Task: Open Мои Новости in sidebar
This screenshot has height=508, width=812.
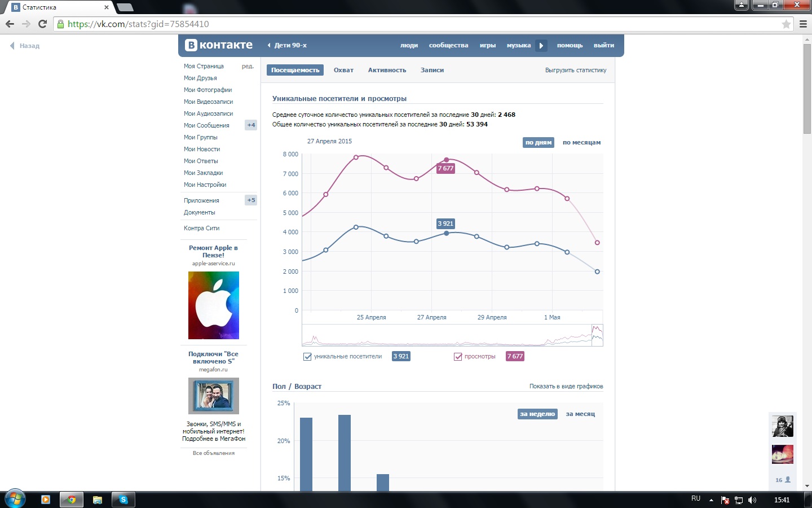Action: tap(202, 149)
